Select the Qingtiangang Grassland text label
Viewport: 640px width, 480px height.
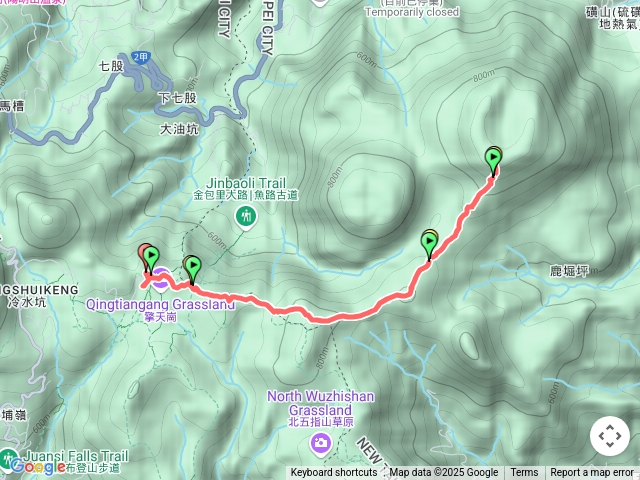pos(160,304)
